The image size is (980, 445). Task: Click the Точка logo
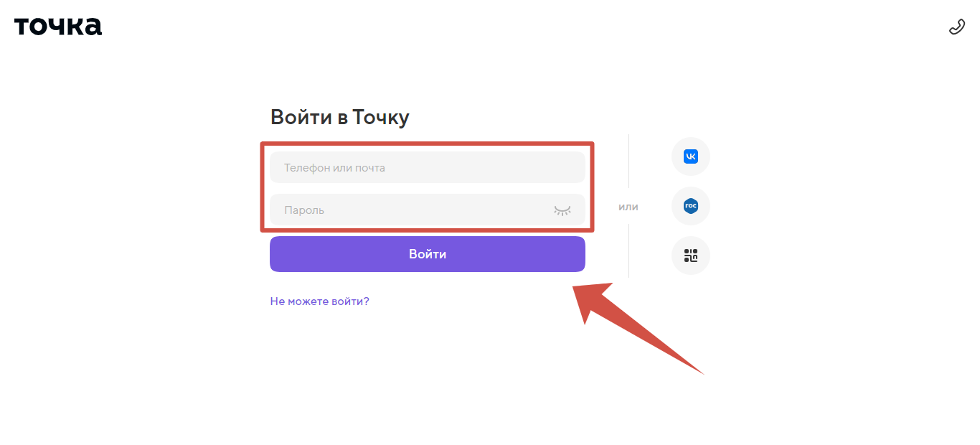click(x=58, y=26)
